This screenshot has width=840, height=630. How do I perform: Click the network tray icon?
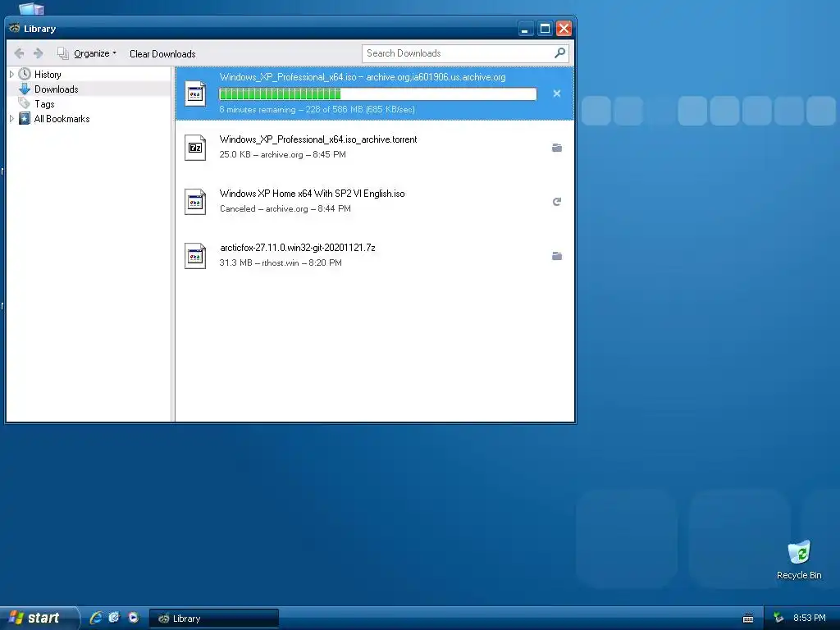pyautogui.click(x=778, y=618)
